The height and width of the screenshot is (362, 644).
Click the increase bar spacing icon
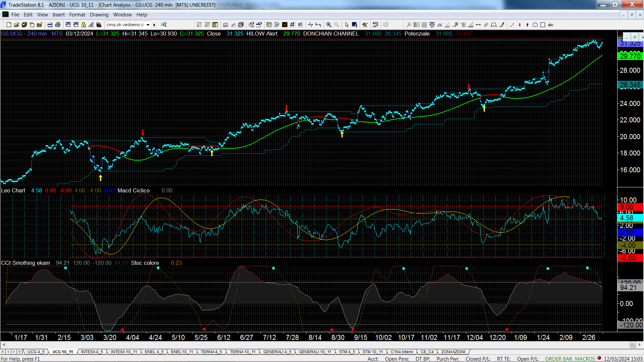tap(318, 24)
